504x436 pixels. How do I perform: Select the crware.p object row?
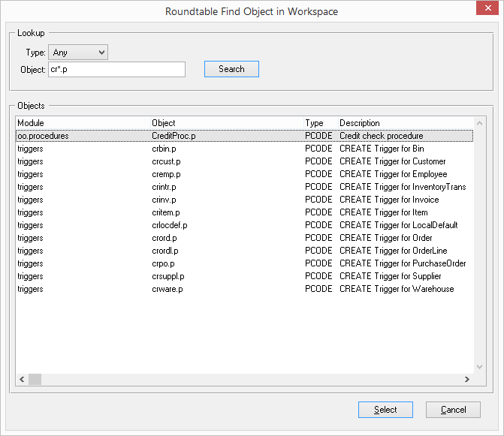[245, 289]
